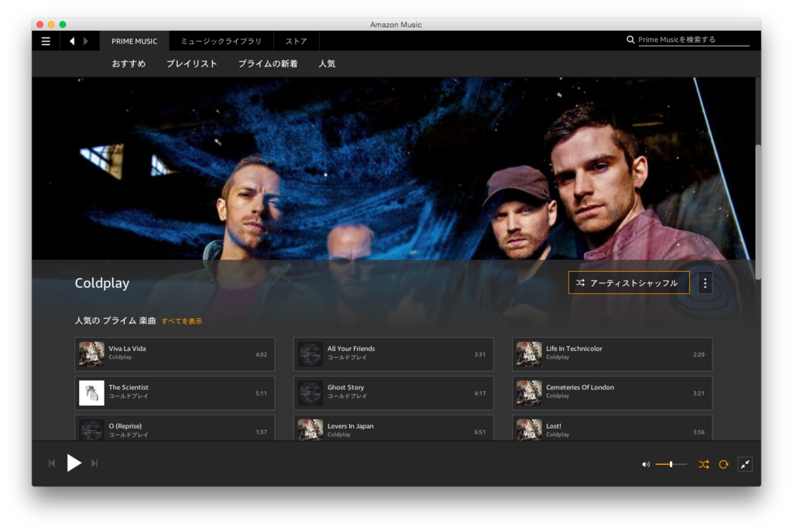Mute with the speaker icon
Screen dimensions: 793x532
point(646,464)
